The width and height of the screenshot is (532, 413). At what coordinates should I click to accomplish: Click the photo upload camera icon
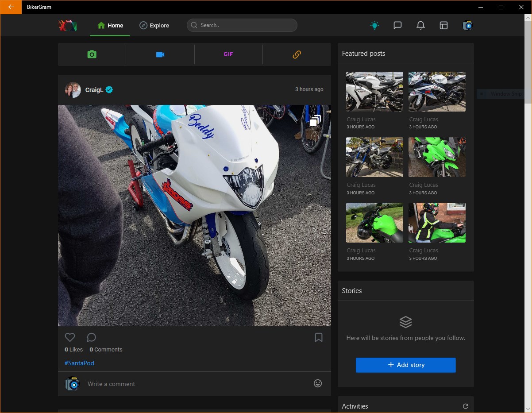pyautogui.click(x=92, y=54)
